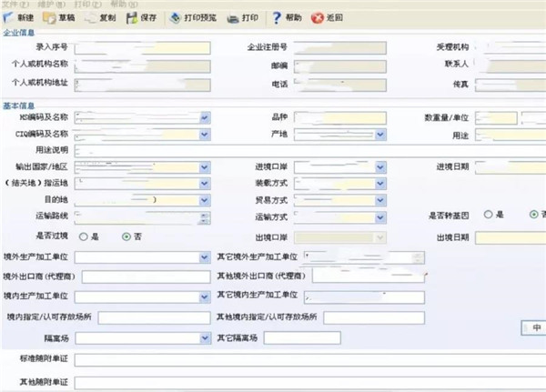The height and width of the screenshot is (392, 546).
Task: Select 否 for 是否过境
Action: [x=126, y=236]
